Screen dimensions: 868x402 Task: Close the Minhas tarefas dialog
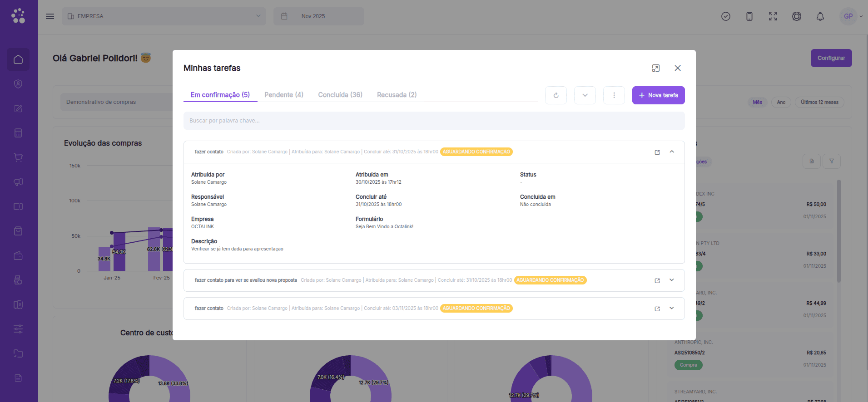point(678,68)
